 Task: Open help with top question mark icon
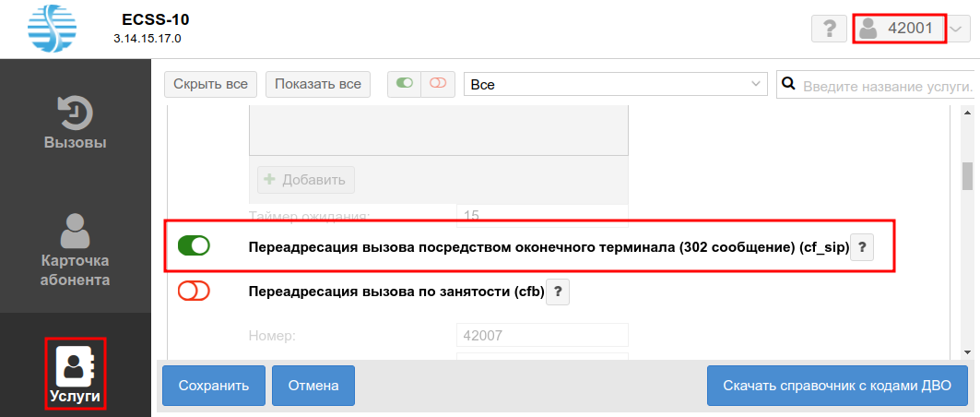[829, 29]
